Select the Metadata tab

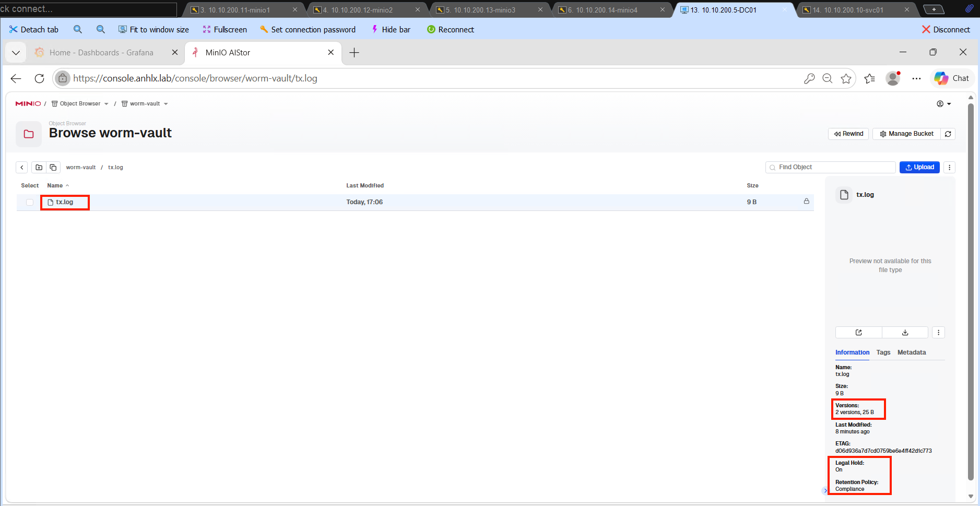coord(912,352)
